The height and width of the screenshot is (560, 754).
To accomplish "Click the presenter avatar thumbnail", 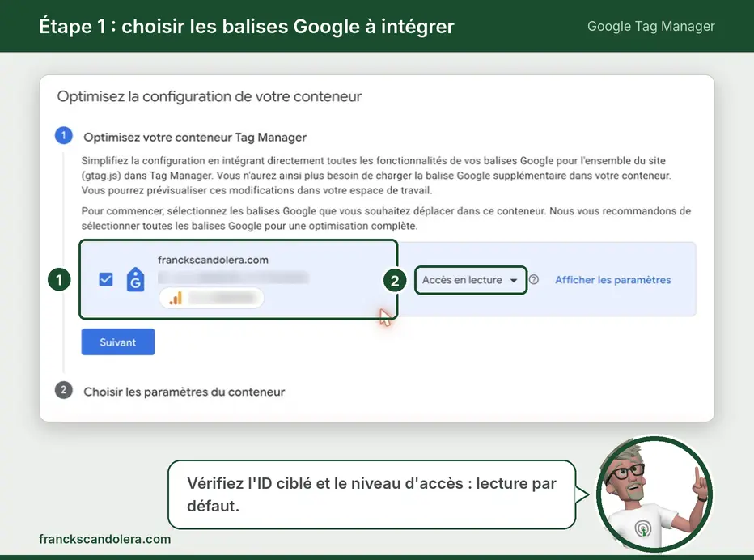I will click(654, 494).
